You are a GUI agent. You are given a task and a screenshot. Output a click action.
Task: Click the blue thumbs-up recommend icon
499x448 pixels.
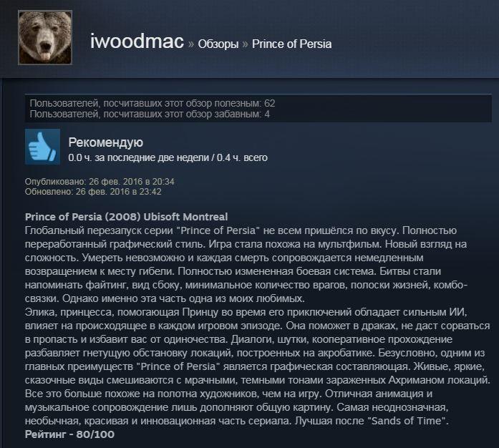coord(42,147)
